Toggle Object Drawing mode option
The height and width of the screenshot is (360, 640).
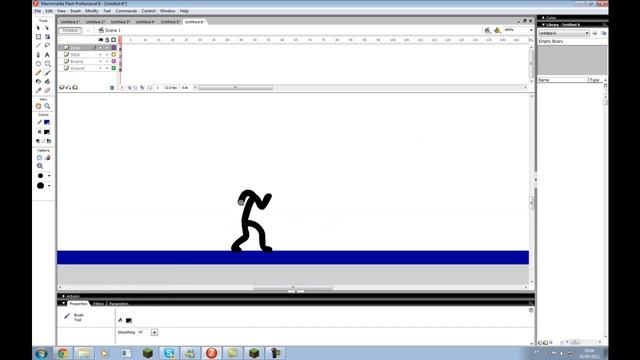click(x=39, y=158)
